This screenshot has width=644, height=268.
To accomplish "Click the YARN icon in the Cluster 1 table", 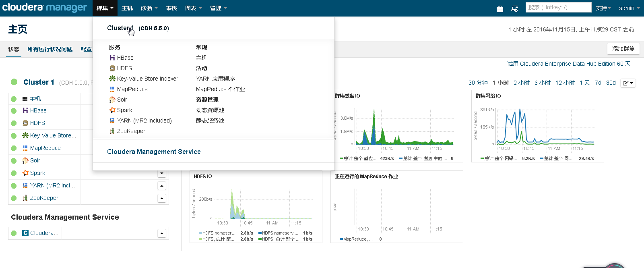I will [25, 185].
